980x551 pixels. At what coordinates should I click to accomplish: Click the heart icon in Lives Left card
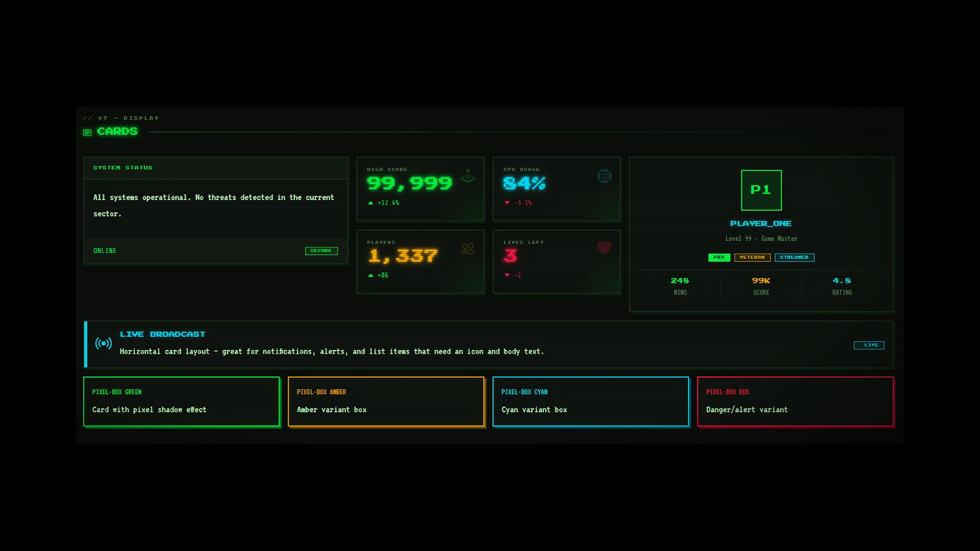tap(604, 248)
